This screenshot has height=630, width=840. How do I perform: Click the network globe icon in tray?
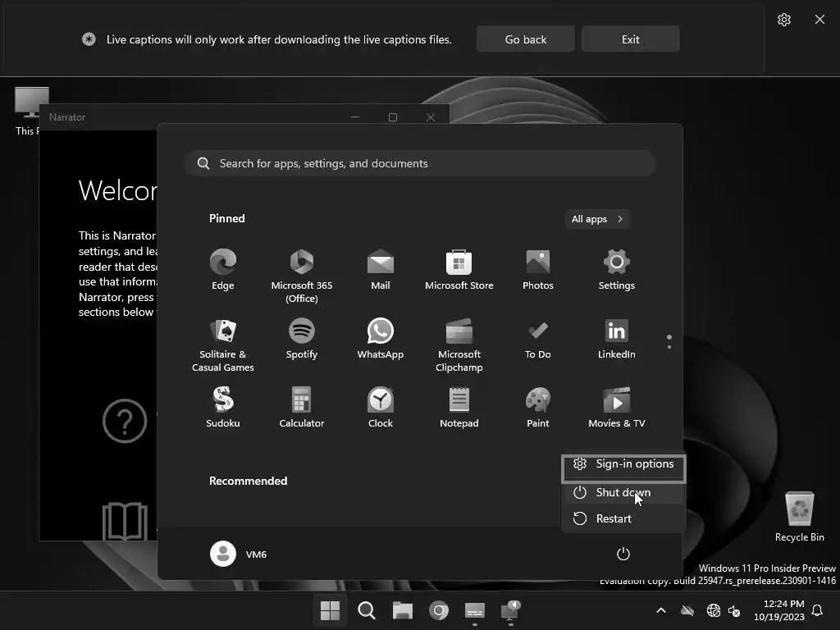point(713,610)
